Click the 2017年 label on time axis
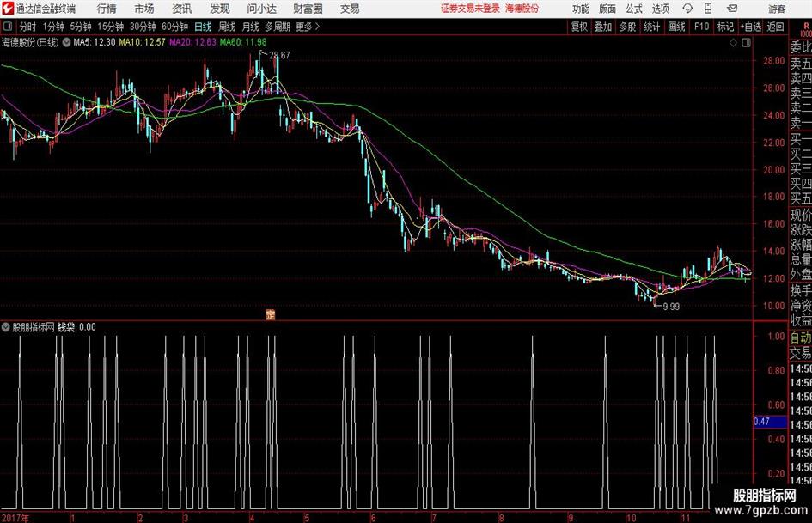Screen dimensions: 812x523 tap(15, 518)
